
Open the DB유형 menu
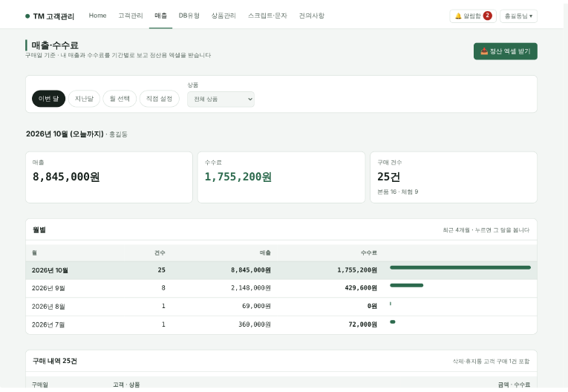(189, 16)
